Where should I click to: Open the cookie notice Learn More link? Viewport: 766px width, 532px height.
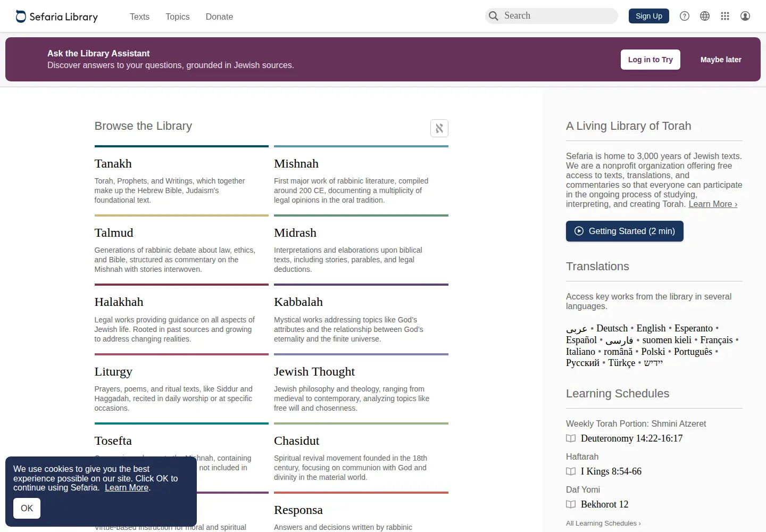pyautogui.click(x=127, y=488)
